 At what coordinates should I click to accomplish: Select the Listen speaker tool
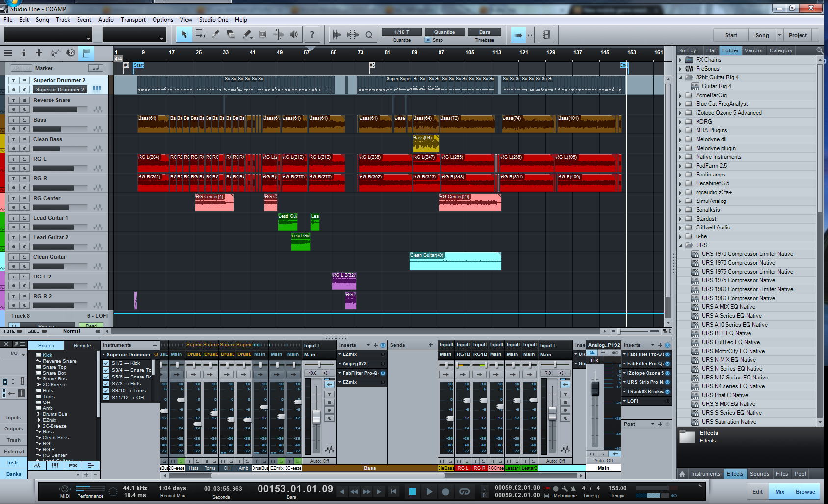coord(294,34)
